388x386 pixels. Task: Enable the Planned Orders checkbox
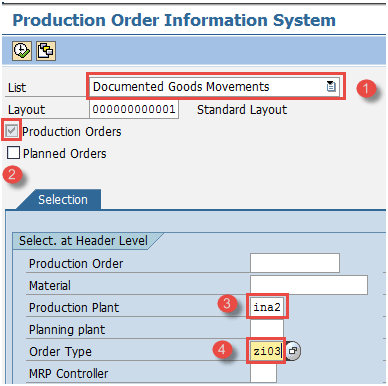click(13, 153)
